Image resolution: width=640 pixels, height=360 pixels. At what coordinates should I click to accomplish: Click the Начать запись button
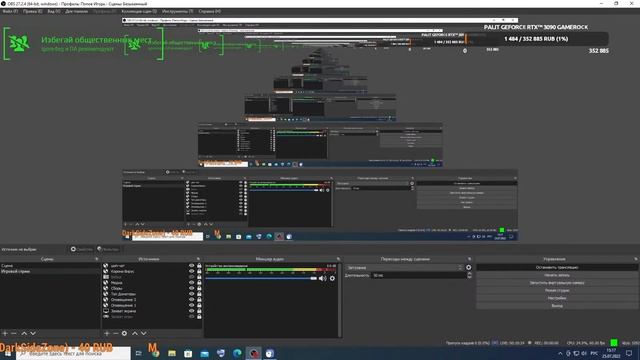pos(557,275)
